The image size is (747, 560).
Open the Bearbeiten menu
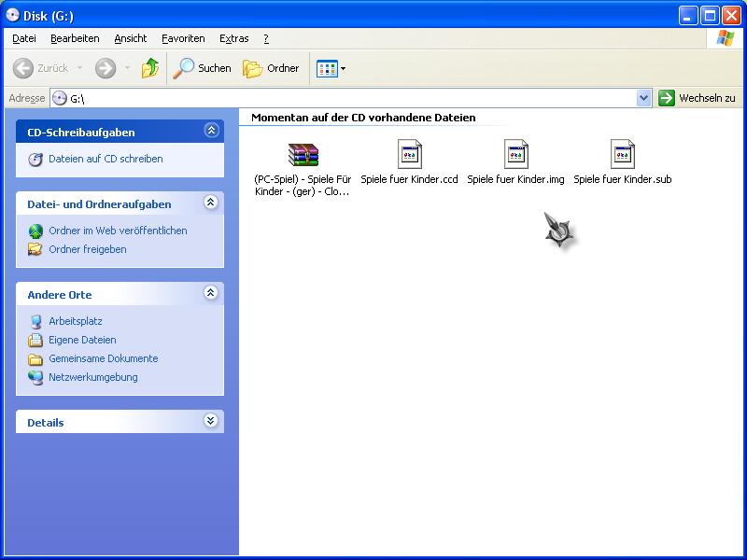click(75, 38)
